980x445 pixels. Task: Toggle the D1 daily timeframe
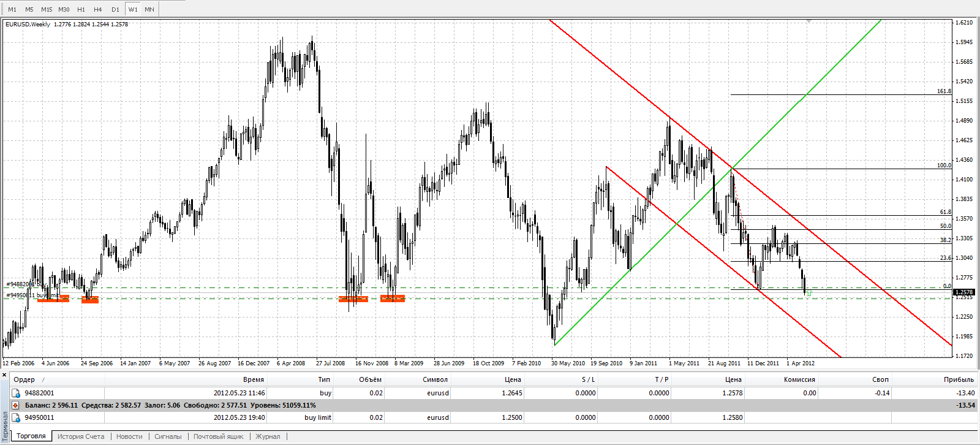(115, 10)
